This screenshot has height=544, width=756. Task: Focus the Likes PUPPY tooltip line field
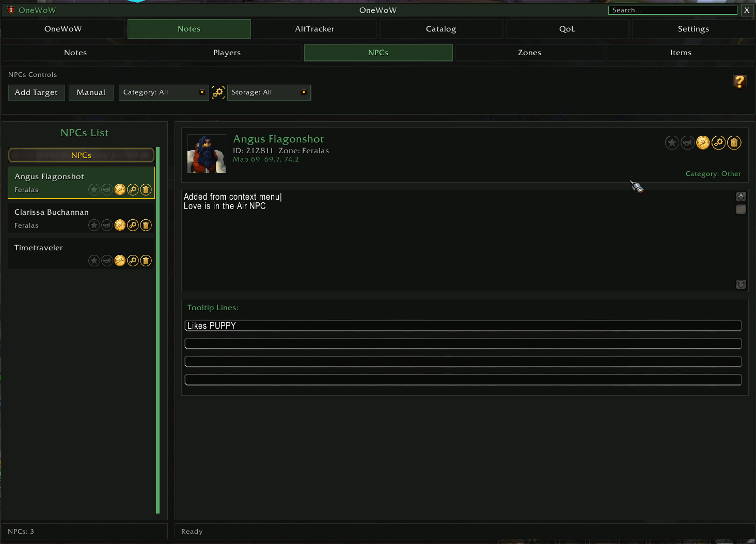coord(463,326)
